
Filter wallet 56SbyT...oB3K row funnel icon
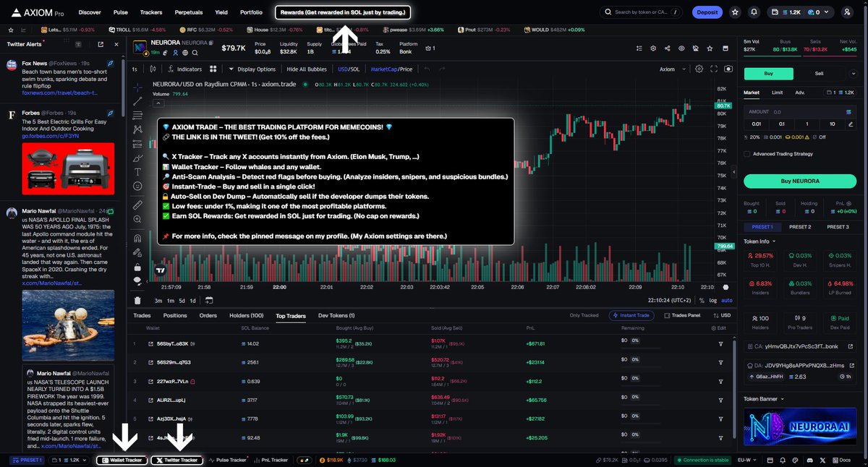[x=721, y=343]
